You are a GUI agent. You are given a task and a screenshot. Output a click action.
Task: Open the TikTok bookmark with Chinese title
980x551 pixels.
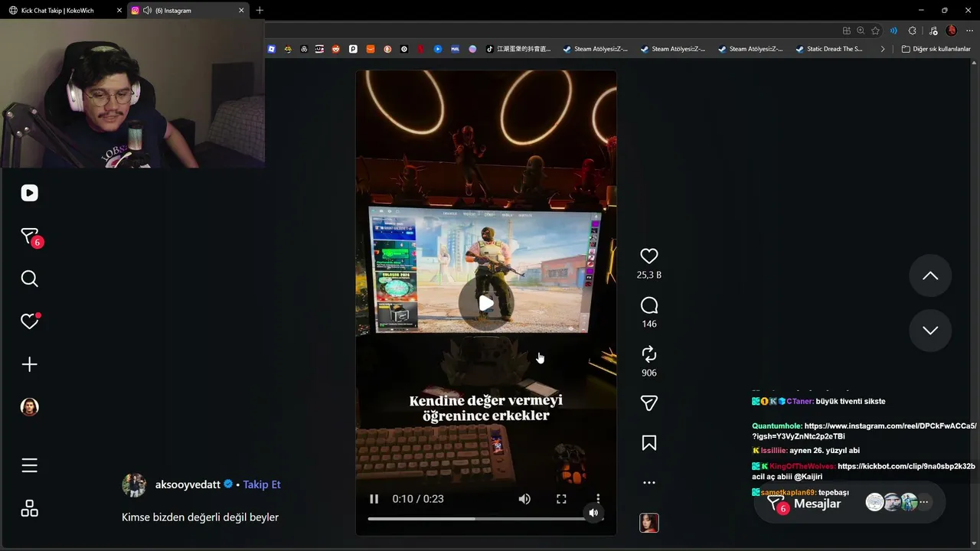click(518, 49)
